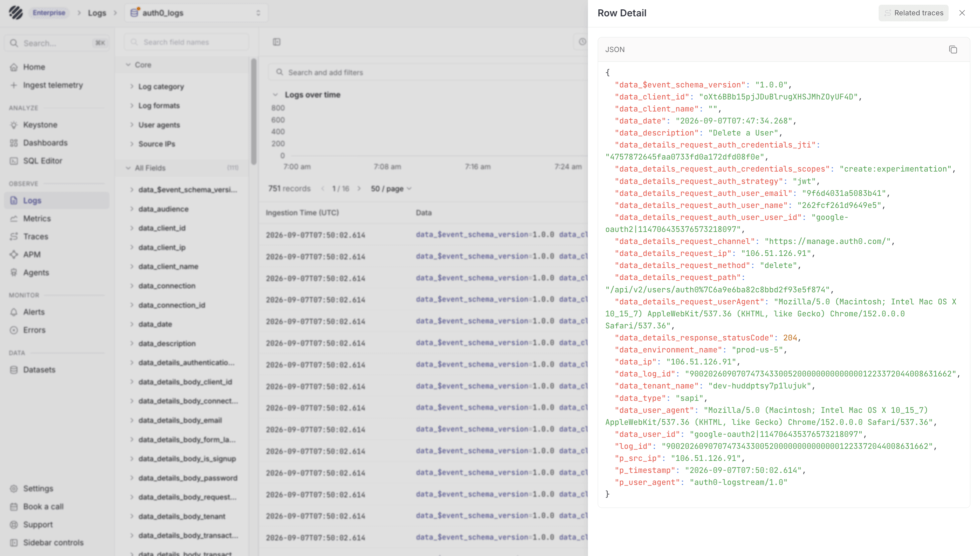
Task: Collapse the Logs over time chart
Action: tap(275, 95)
